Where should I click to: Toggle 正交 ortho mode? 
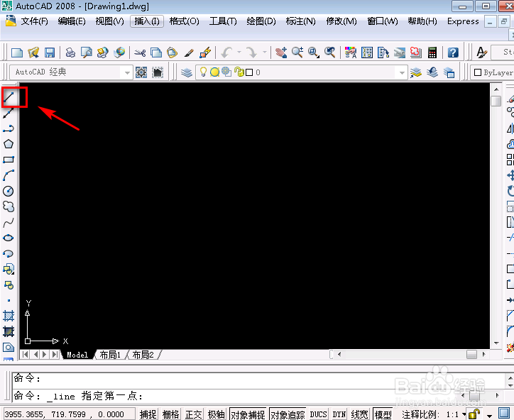click(193, 414)
